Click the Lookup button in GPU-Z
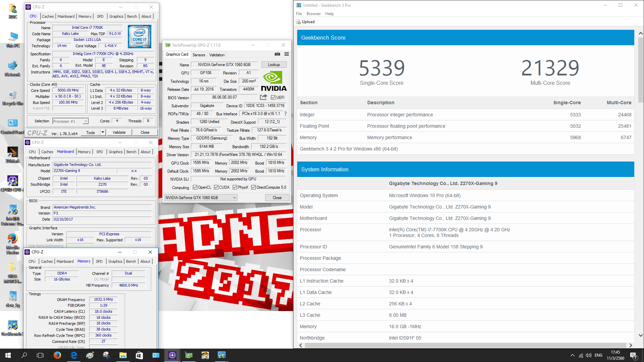 click(274, 65)
